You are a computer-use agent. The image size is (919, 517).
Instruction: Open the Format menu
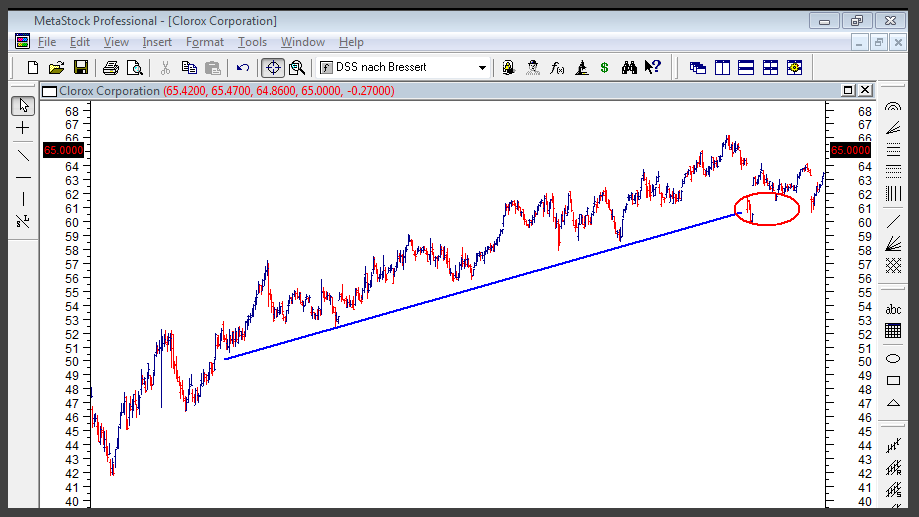coord(205,42)
